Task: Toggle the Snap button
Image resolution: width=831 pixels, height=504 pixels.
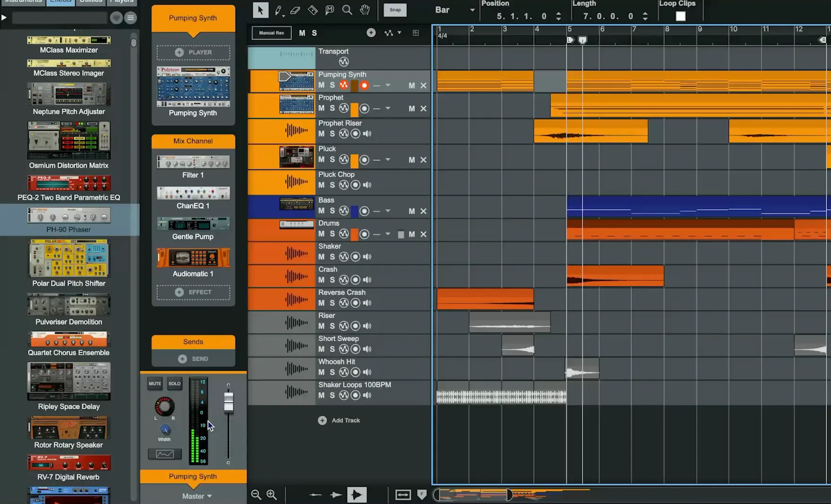Action: pos(395,10)
